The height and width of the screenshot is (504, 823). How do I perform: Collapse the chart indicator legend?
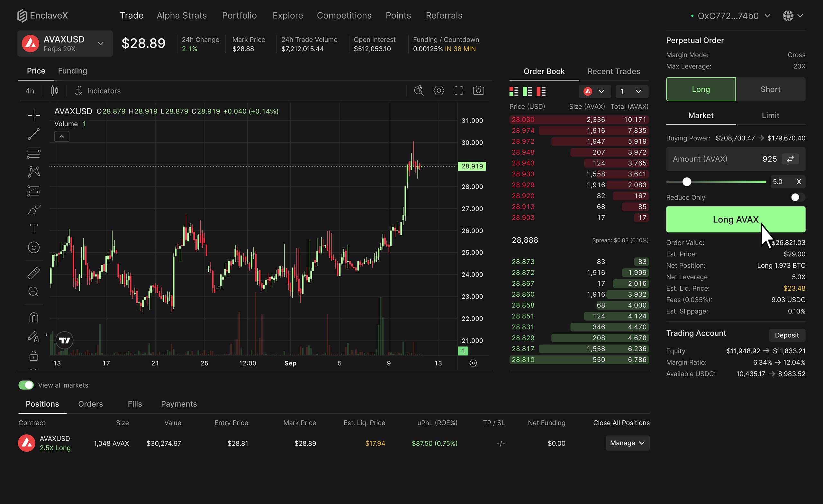[62, 137]
